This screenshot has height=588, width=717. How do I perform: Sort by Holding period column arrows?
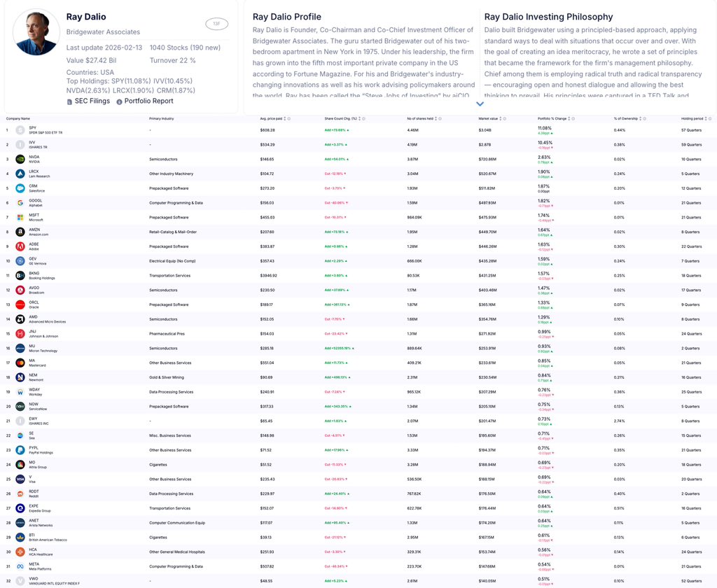706,118
